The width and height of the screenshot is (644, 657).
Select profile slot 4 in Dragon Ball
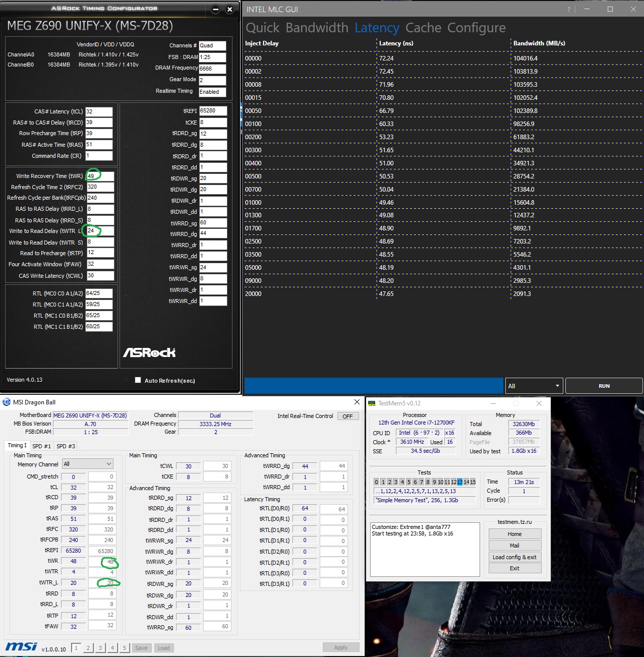click(112, 648)
